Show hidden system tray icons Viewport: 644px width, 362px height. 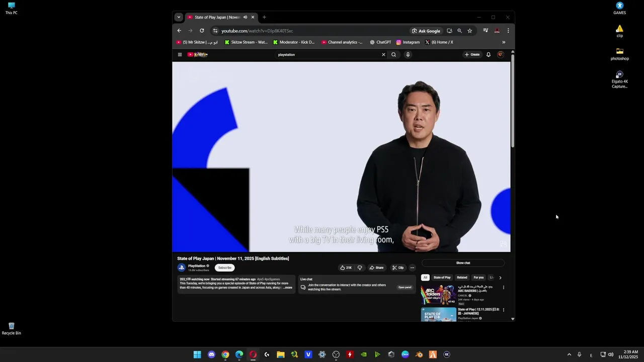[569, 354]
